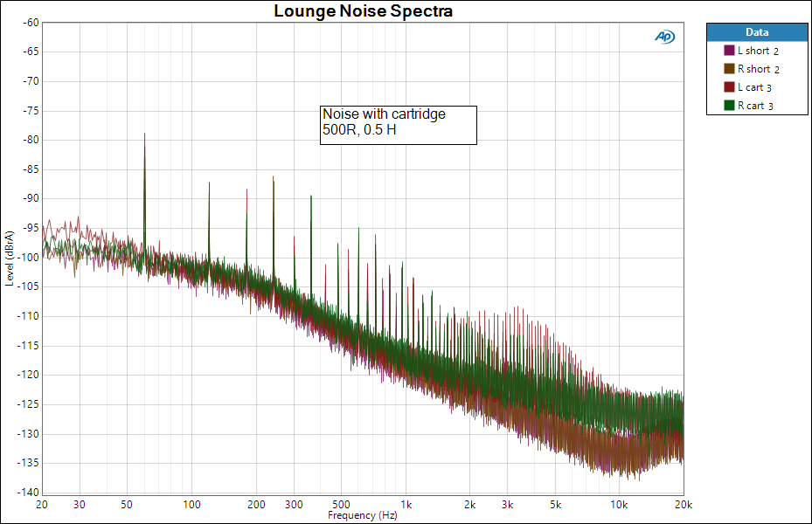This screenshot has width=812, height=524.
Task: Click the 500 tick on the frequency axis
Action: click(341, 504)
